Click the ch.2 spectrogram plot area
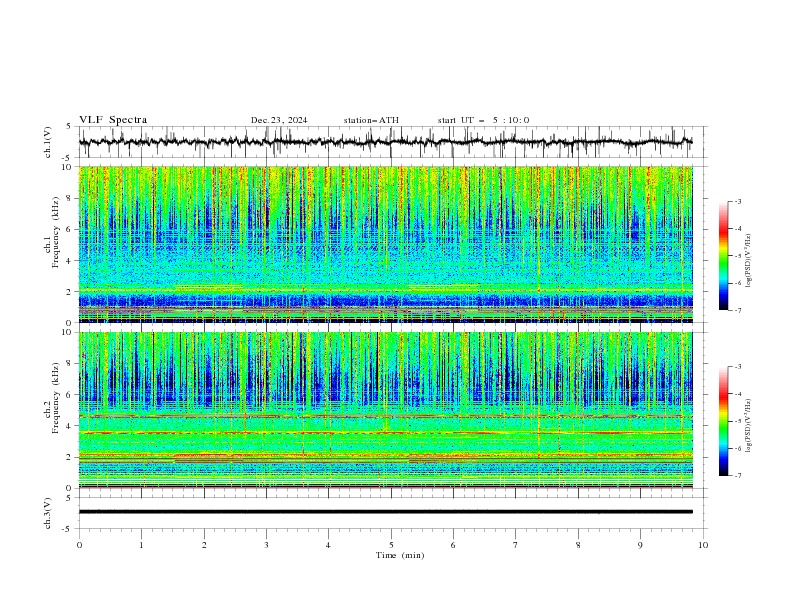792x612 pixels. point(386,410)
